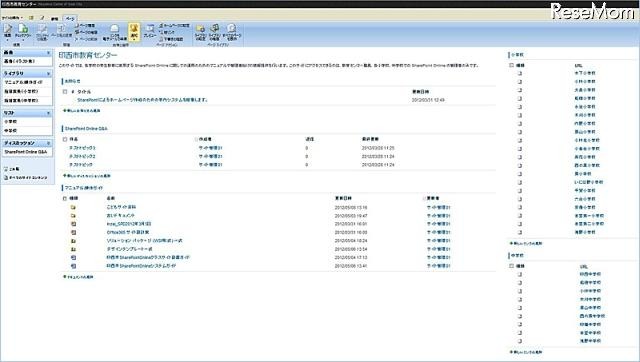This screenshot has height=362, width=640.
Task: Click the add new discussion link
Action: pos(87,176)
